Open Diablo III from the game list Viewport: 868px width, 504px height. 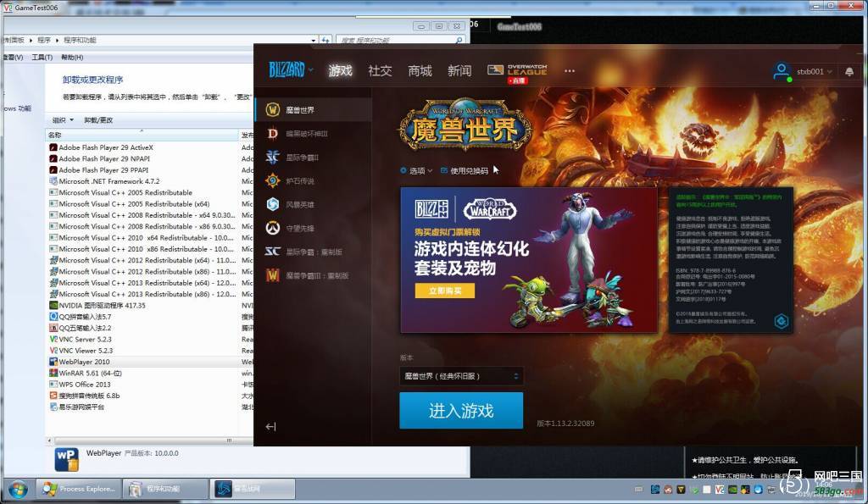[x=273, y=134]
